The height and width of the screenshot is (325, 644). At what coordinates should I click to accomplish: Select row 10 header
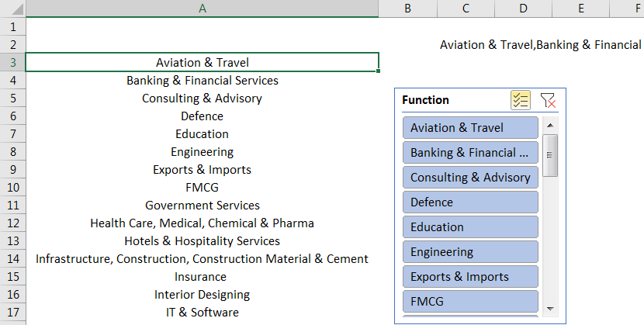12,187
